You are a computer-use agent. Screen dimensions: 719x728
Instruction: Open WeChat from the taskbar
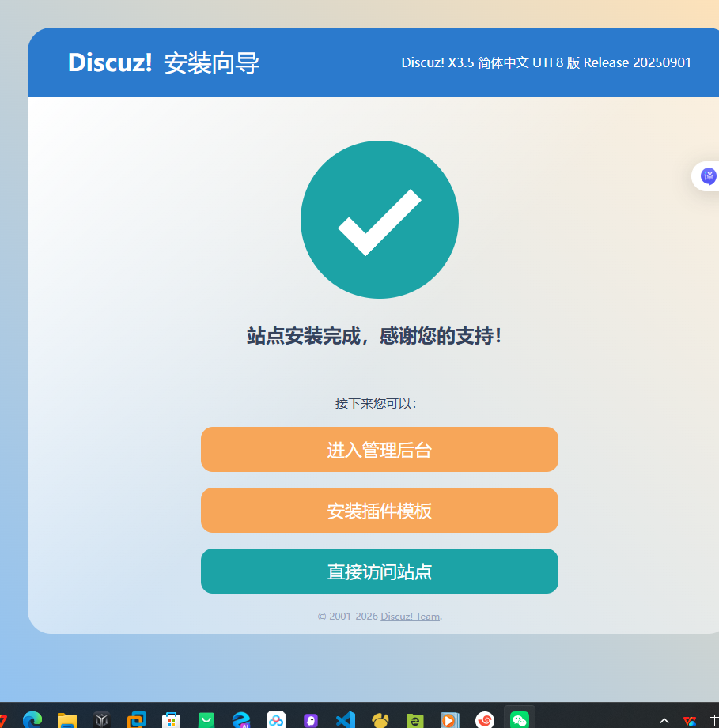(x=519, y=720)
